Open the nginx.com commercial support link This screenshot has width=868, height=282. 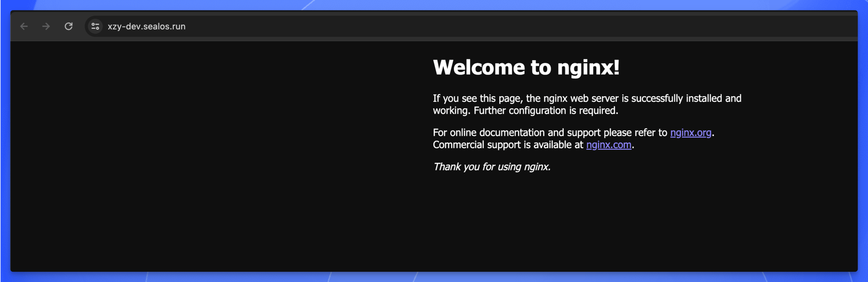pyautogui.click(x=609, y=145)
